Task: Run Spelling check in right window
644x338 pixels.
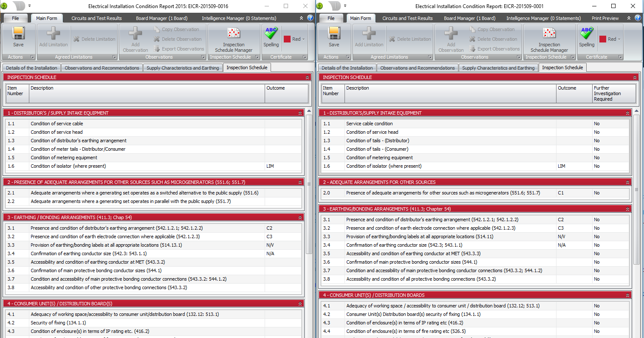Action: pos(587,37)
